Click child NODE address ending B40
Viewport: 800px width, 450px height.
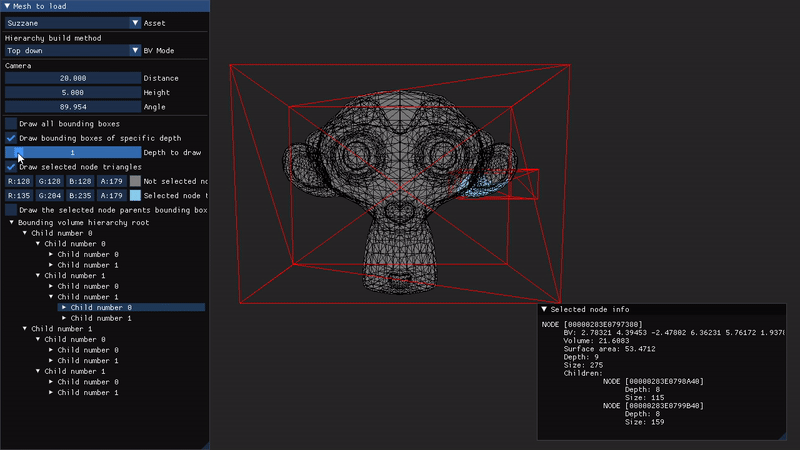653,406
